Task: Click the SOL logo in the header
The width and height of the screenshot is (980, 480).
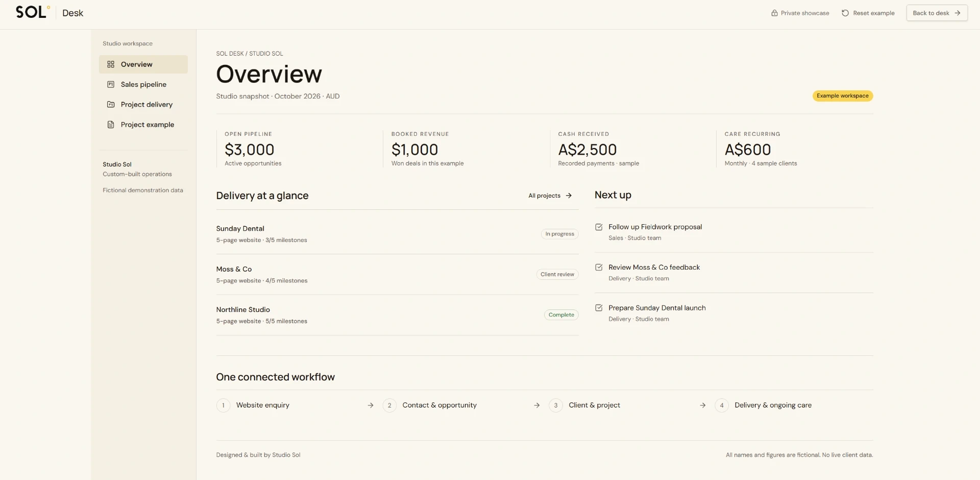Action: (x=33, y=12)
